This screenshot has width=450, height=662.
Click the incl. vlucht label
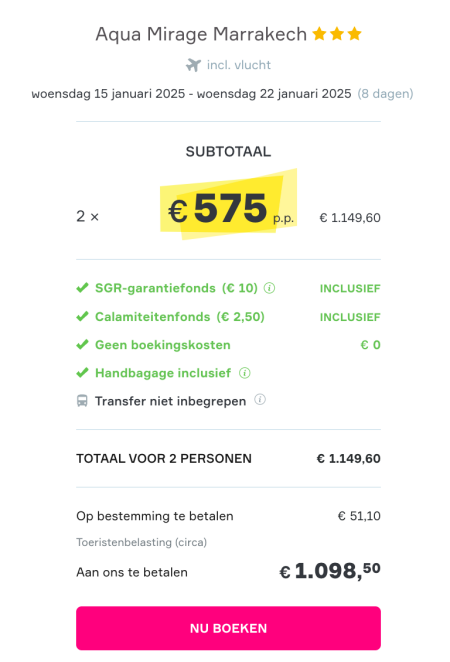(239, 65)
